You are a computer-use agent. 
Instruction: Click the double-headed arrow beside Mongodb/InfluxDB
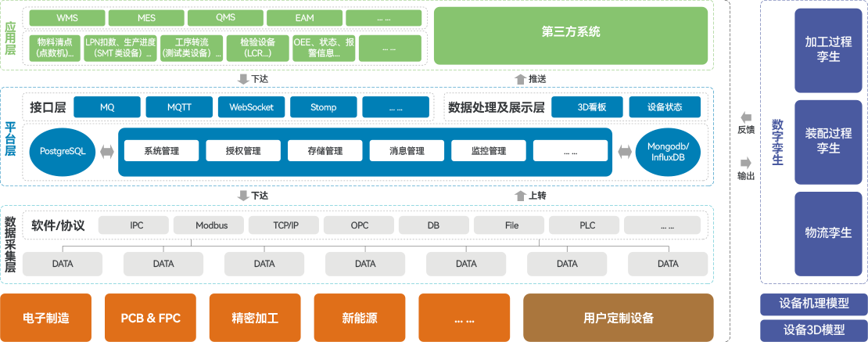[623, 150]
